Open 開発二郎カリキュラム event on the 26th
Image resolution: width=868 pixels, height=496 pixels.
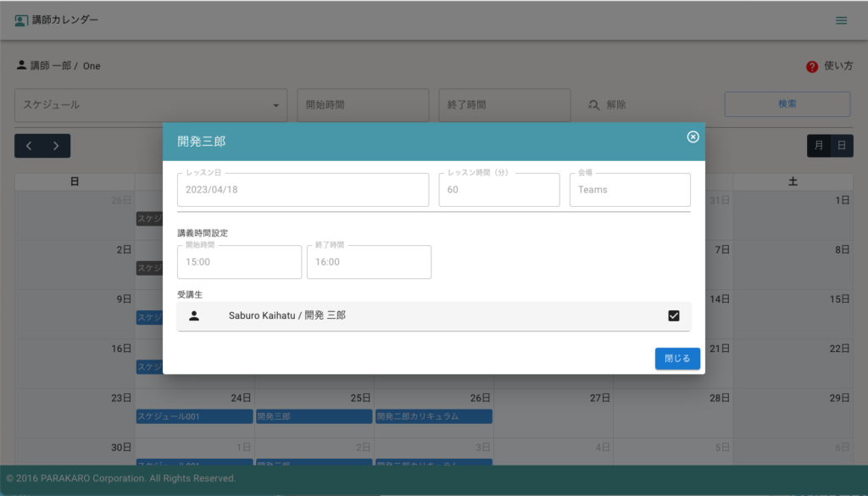(x=433, y=416)
